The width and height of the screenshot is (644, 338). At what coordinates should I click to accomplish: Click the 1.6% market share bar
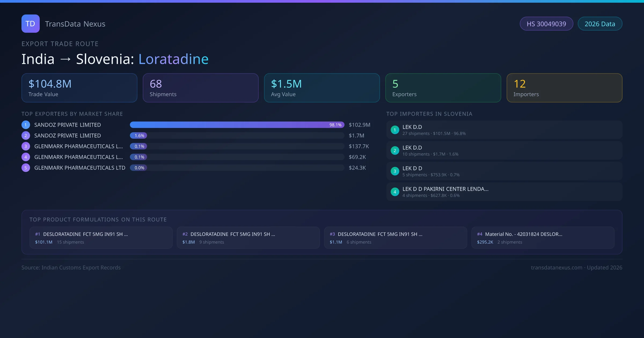click(x=138, y=135)
